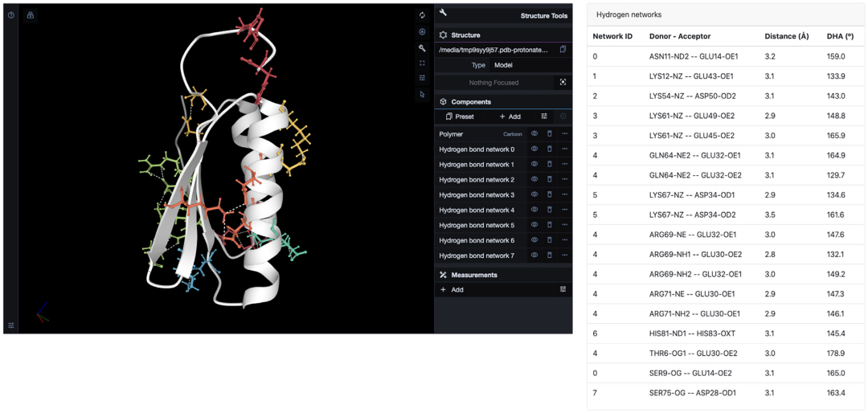Click the structure file path entry
The height and width of the screenshot is (413, 868).
click(x=494, y=50)
